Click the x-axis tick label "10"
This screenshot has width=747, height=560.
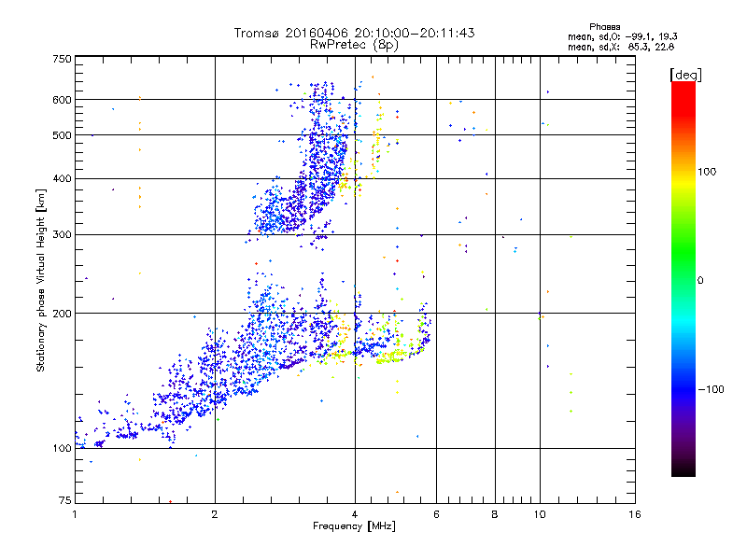point(540,514)
